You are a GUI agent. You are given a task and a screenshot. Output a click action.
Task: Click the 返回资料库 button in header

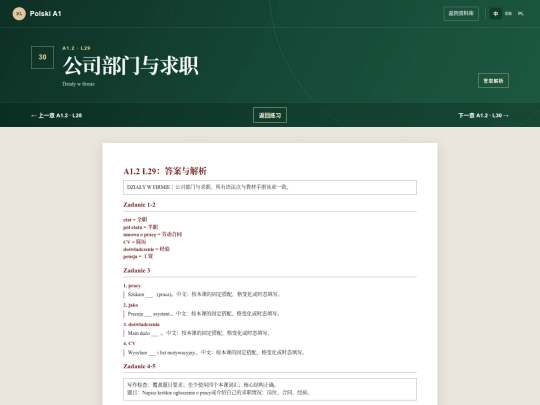point(461,14)
